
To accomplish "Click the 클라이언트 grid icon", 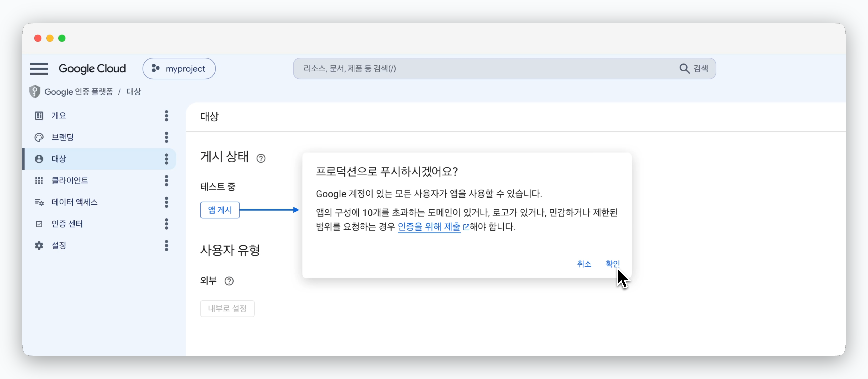I will point(39,181).
